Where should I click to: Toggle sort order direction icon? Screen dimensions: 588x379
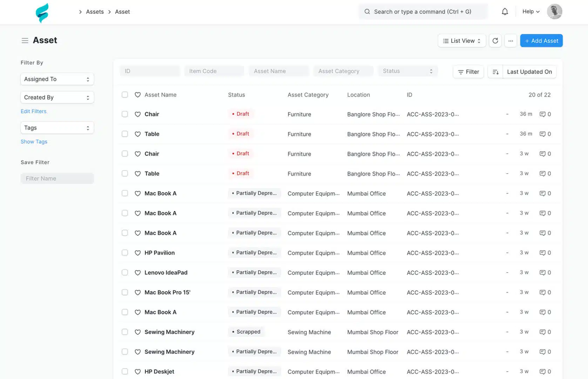495,72
